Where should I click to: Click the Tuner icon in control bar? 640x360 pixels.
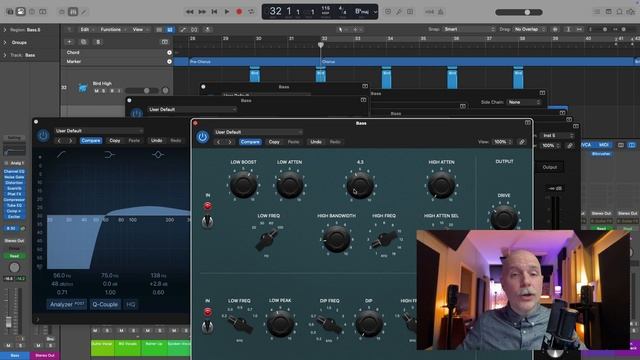point(399,12)
